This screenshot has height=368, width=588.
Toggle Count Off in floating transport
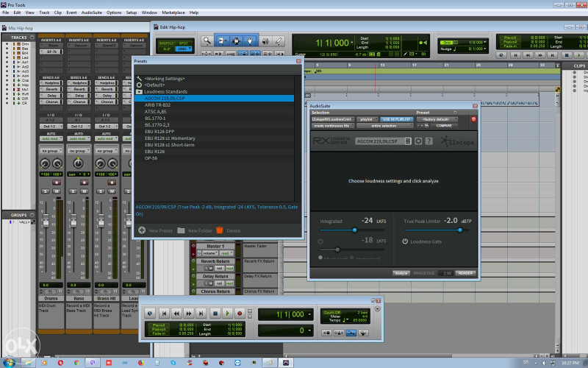tap(332, 312)
